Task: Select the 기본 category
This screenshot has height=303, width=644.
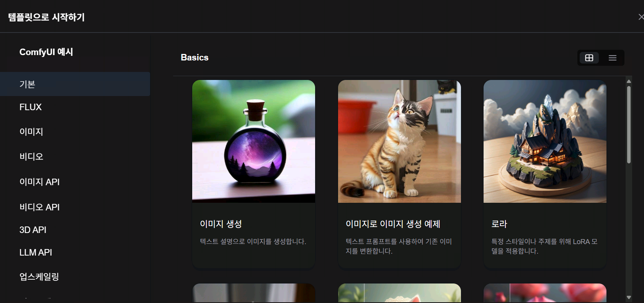Action: 75,84
